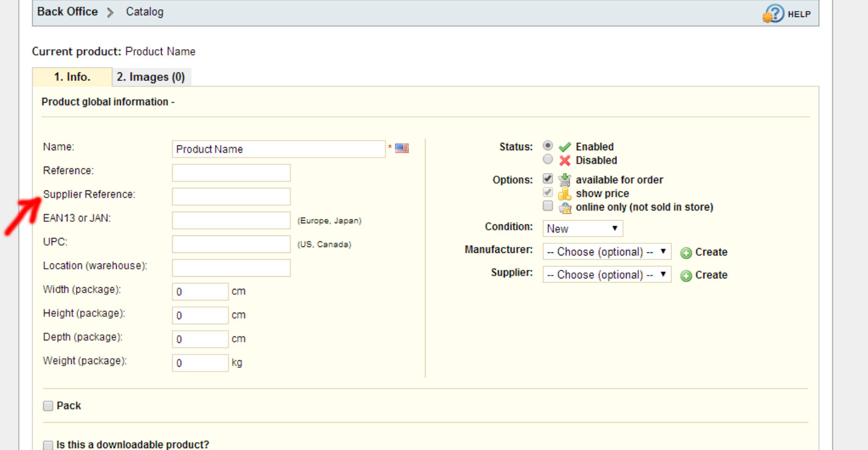This screenshot has height=450, width=868.
Task: Focus the Location (warehouse) field
Action: pyautogui.click(x=231, y=268)
